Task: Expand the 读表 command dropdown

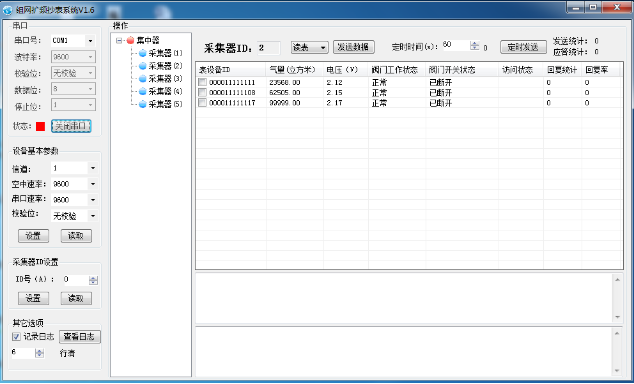Action: pyautogui.click(x=323, y=48)
